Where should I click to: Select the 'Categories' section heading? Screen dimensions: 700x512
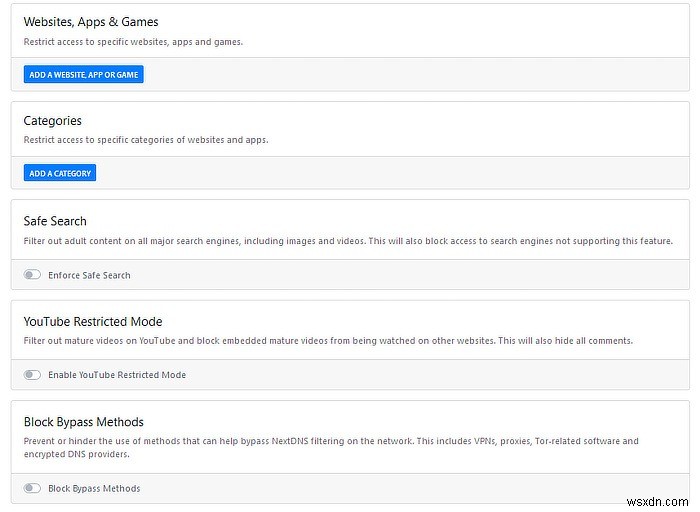[53, 121]
